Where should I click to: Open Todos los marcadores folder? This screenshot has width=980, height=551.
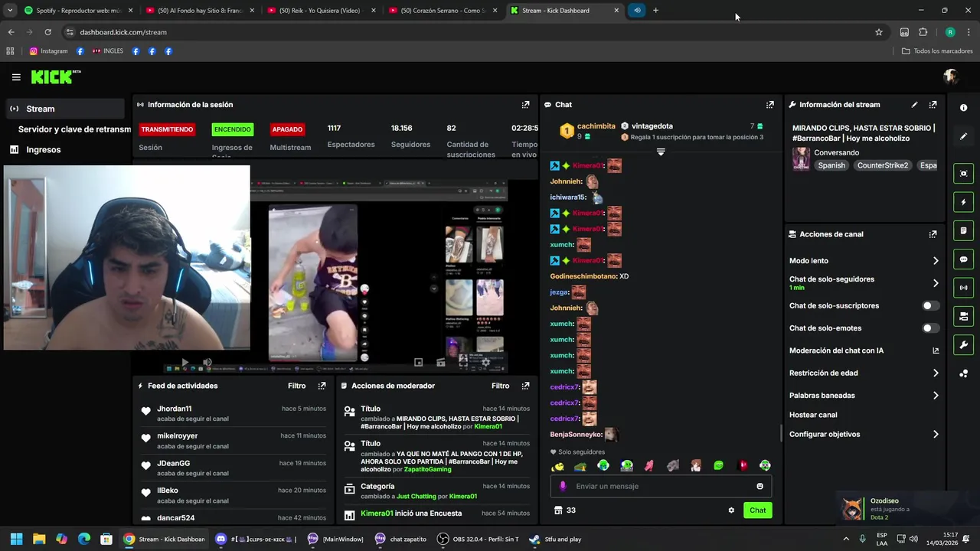pos(937,51)
